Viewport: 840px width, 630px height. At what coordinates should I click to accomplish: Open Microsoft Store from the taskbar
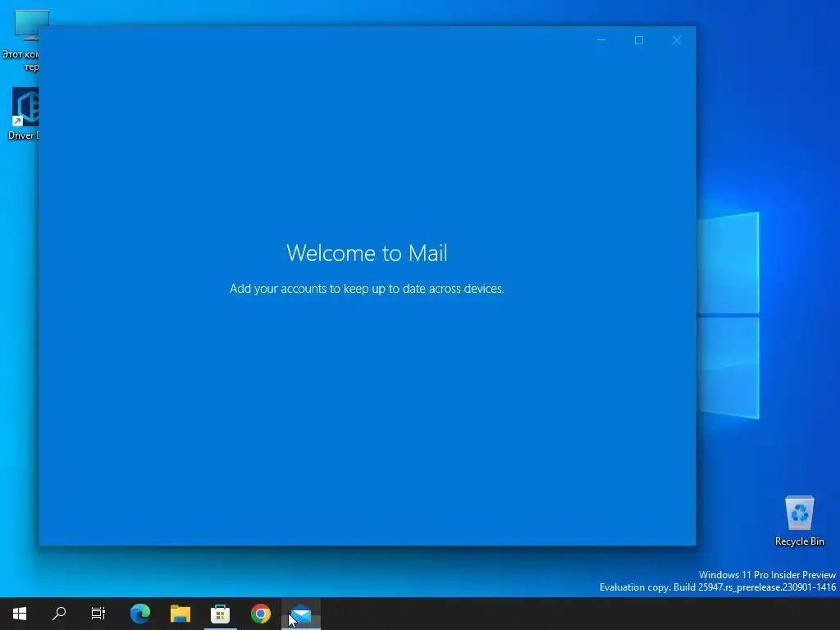pos(220,614)
